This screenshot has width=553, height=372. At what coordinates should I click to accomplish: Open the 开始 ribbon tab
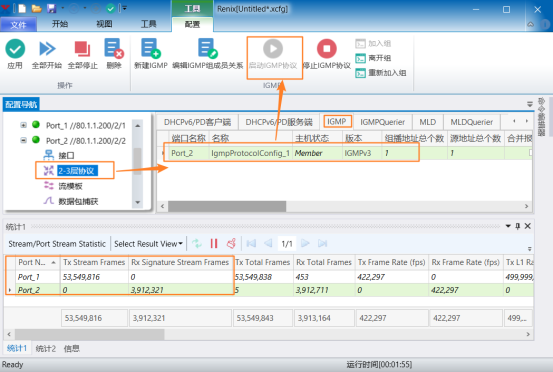click(60, 24)
